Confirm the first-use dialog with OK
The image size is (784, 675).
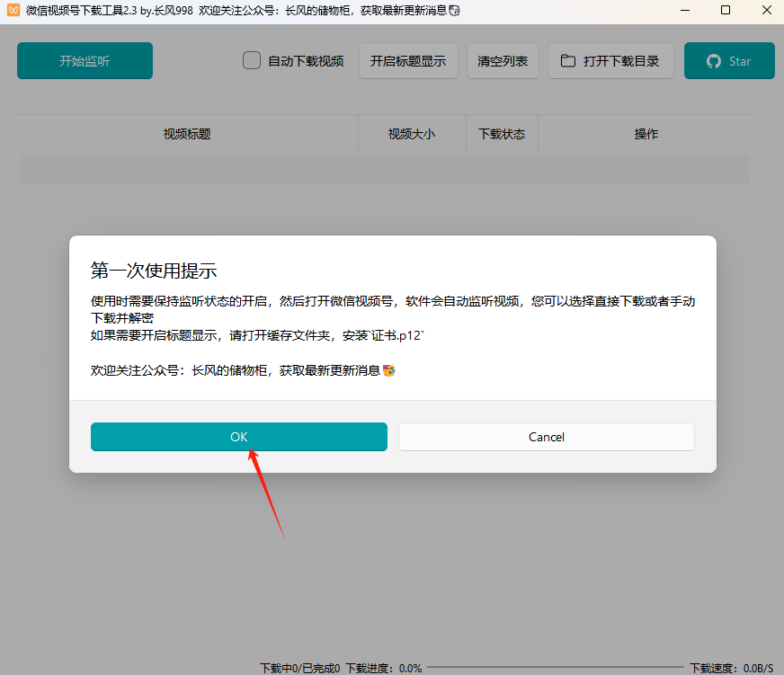(238, 437)
